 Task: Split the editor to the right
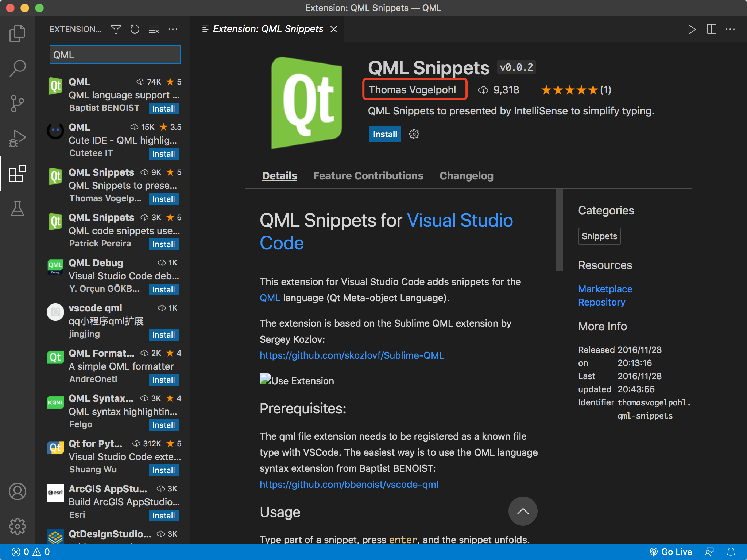711,29
